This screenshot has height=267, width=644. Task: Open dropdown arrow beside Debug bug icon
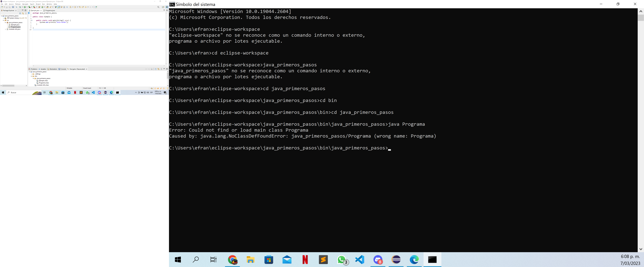[22, 7]
